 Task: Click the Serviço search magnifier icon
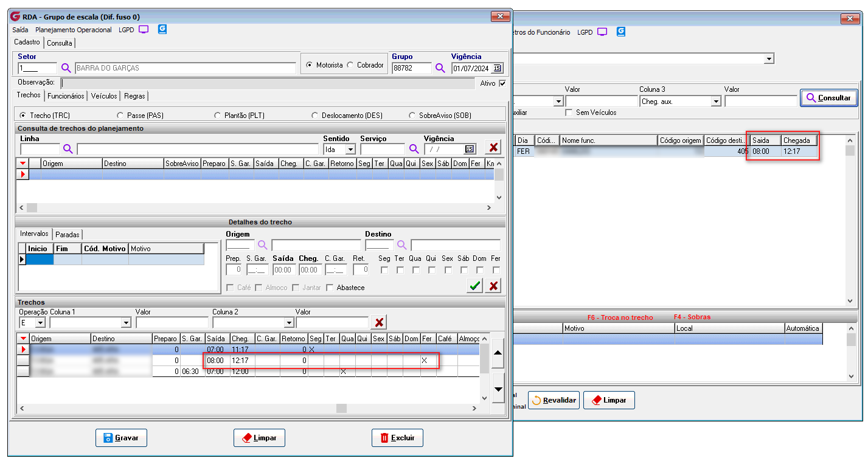(x=414, y=149)
